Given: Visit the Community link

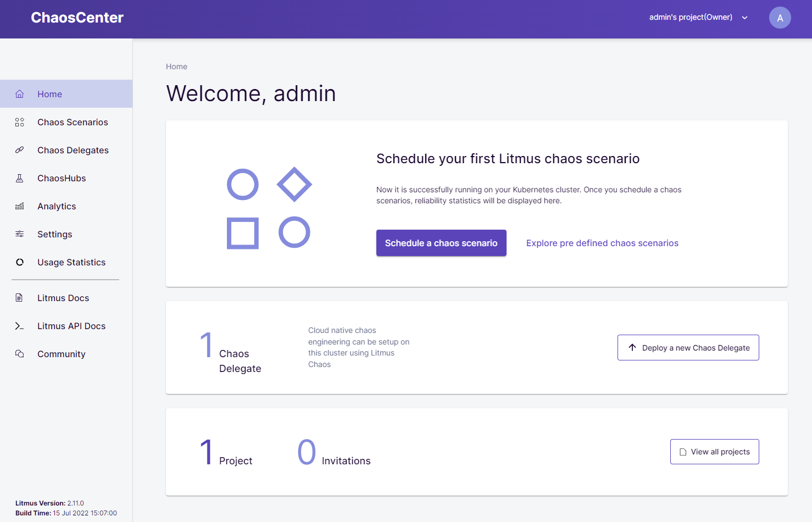Looking at the screenshot, I should [66, 354].
